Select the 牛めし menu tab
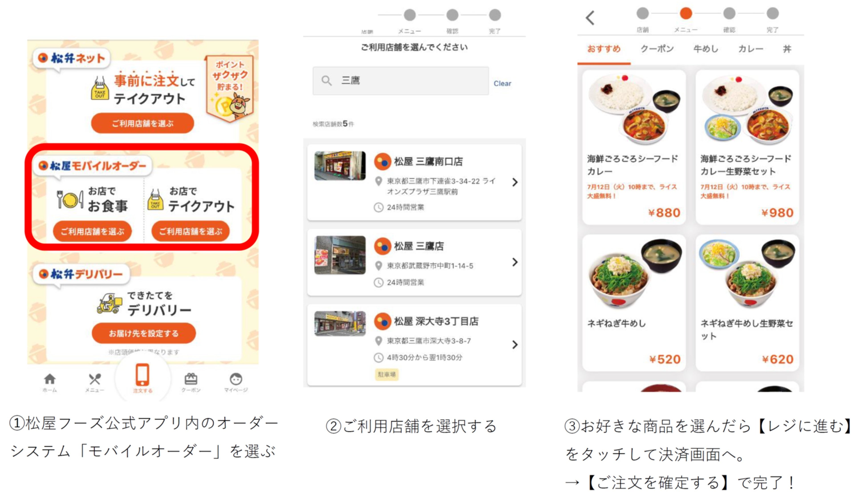This screenshot has height=503, width=868. point(706,49)
